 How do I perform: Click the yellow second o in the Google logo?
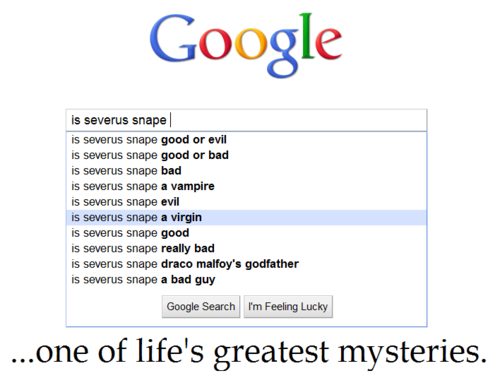[x=250, y=44]
